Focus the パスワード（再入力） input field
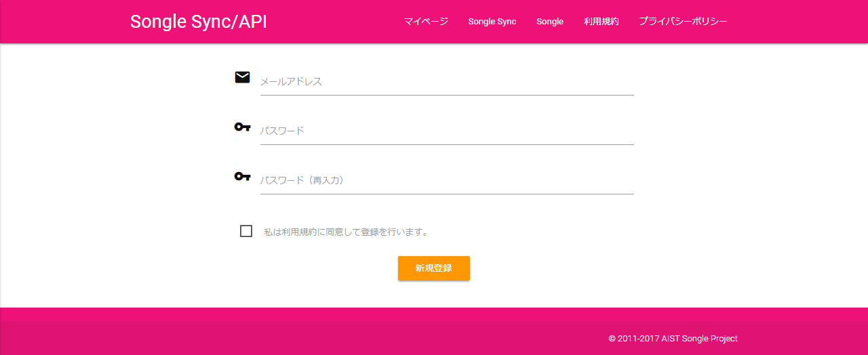Screen dimensions: 868x355 [x=446, y=181]
